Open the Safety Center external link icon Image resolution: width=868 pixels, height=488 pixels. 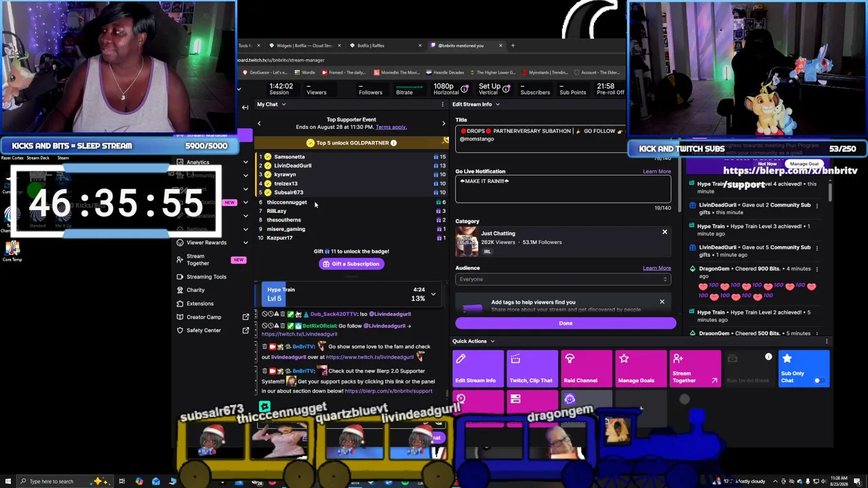point(245,330)
